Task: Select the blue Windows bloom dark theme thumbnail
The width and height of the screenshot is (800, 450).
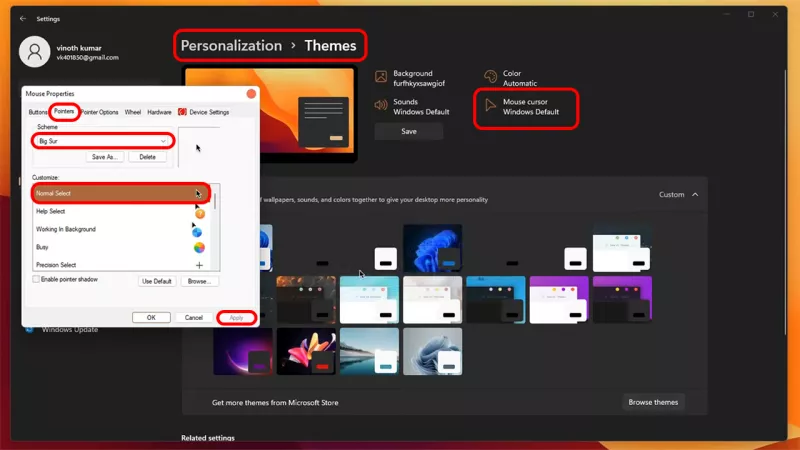Action: (433, 248)
